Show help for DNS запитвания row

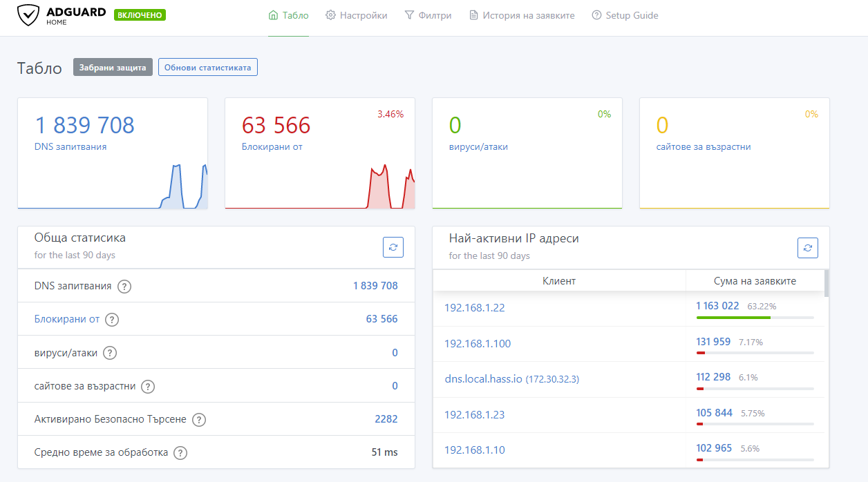pos(124,286)
